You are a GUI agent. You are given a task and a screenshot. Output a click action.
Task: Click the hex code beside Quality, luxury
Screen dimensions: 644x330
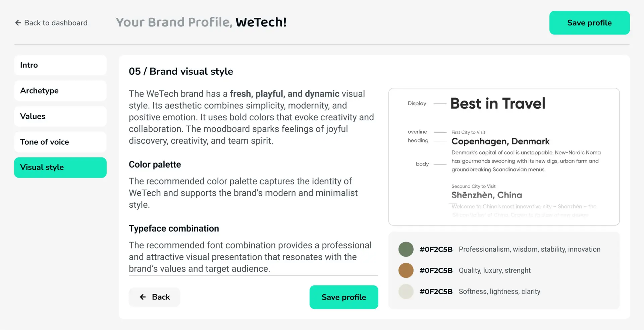point(436,270)
